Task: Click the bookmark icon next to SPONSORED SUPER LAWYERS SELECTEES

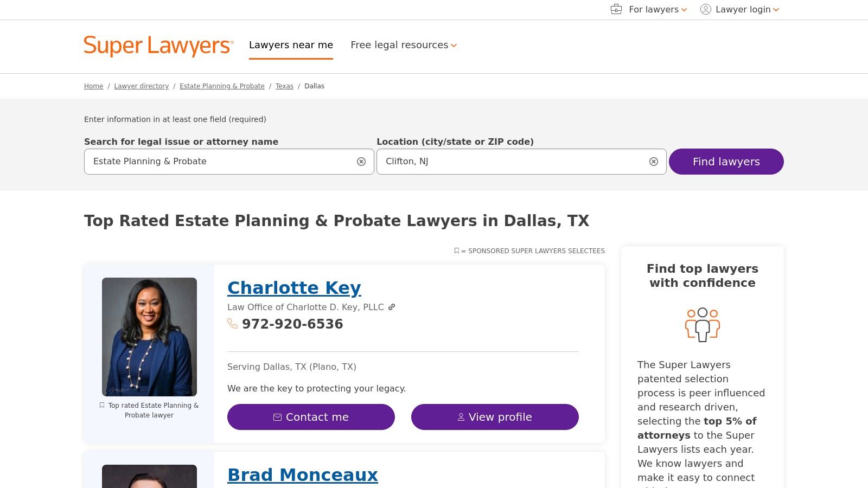Action: point(456,251)
